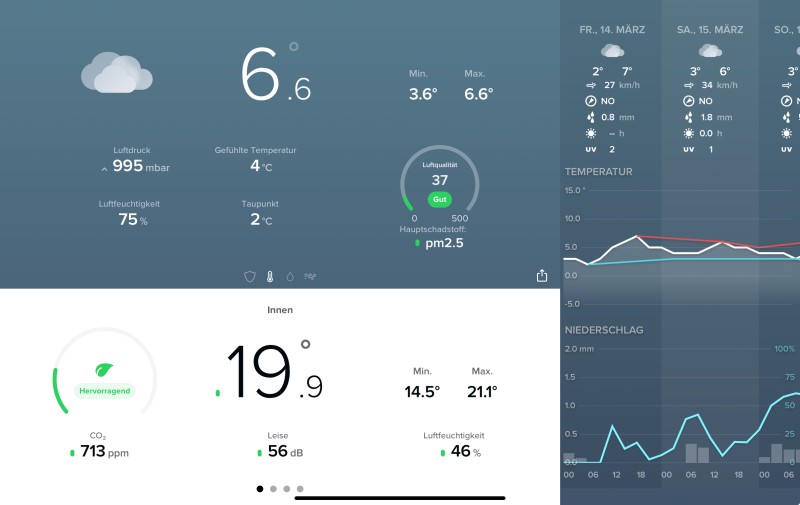The image size is (800, 505).
Task: Tap the Saturday UV index value 1
Action: (x=711, y=149)
